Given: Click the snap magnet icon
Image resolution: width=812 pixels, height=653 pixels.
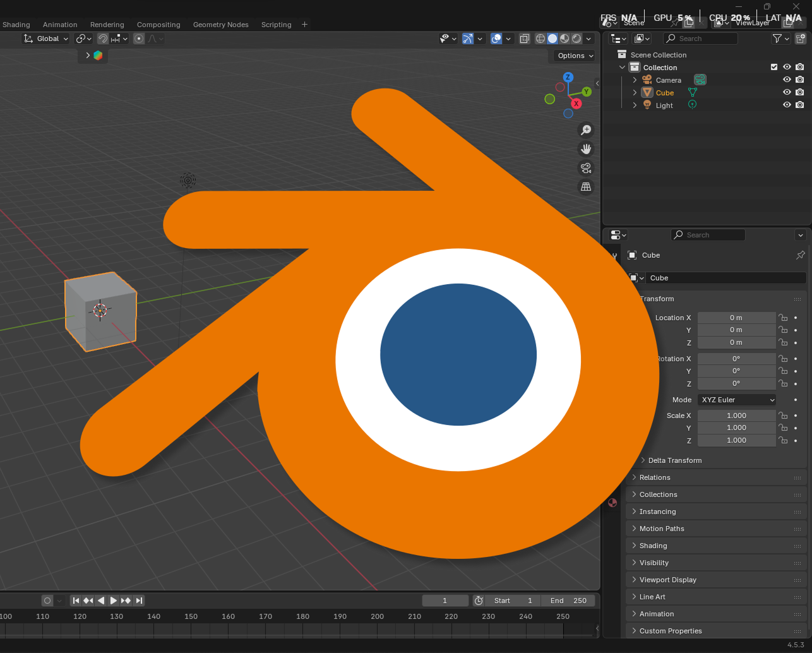Looking at the screenshot, I should [102, 39].
